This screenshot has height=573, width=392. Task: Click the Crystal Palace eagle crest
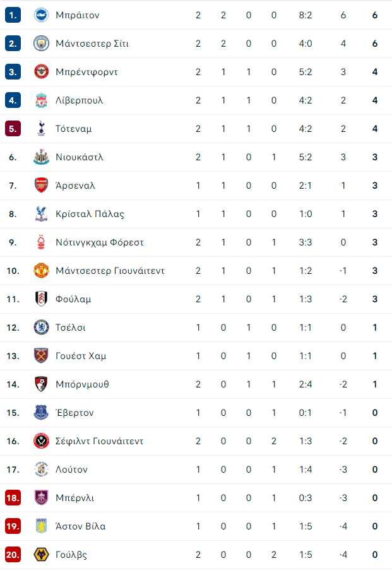[41, 214]
